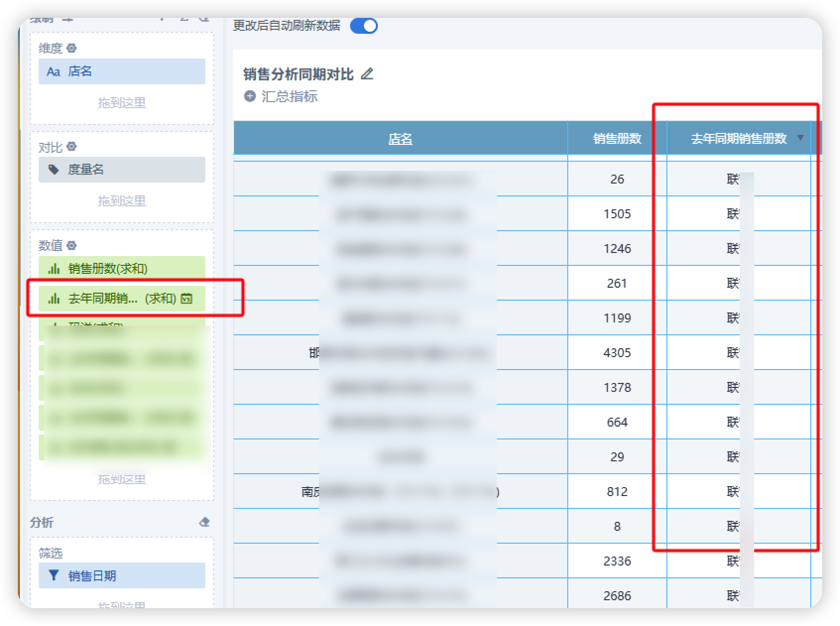Click bar chart icon on 去年同期销... field
Screen dimensions: 840x626
pos(54,299)
